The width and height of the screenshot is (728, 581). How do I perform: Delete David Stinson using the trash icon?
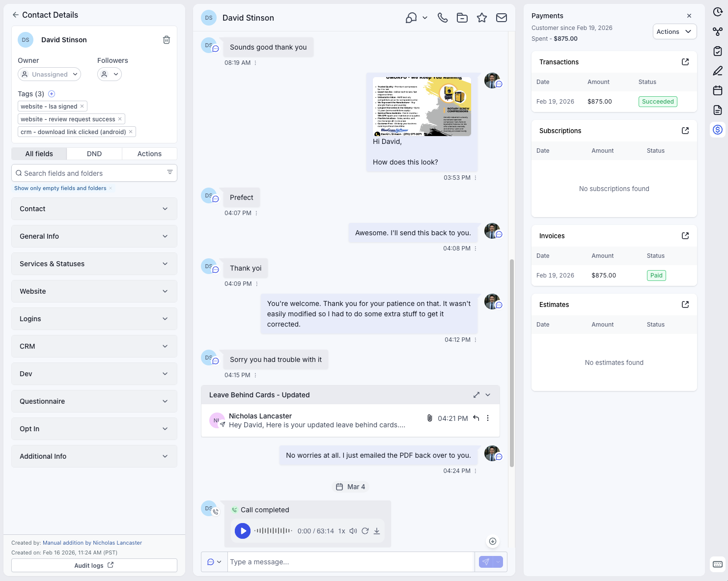167,40
